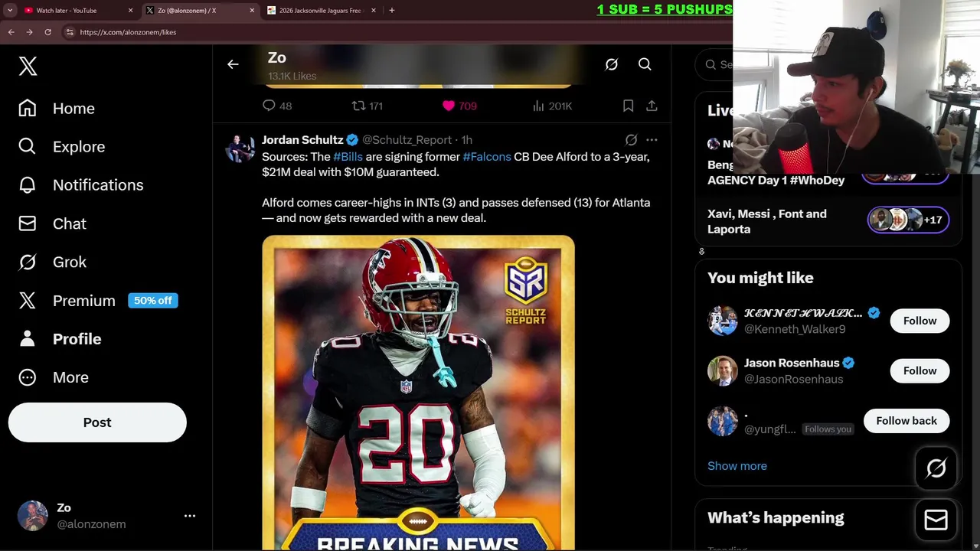
Task: Open floating Grok button
Action: (936, 468)
